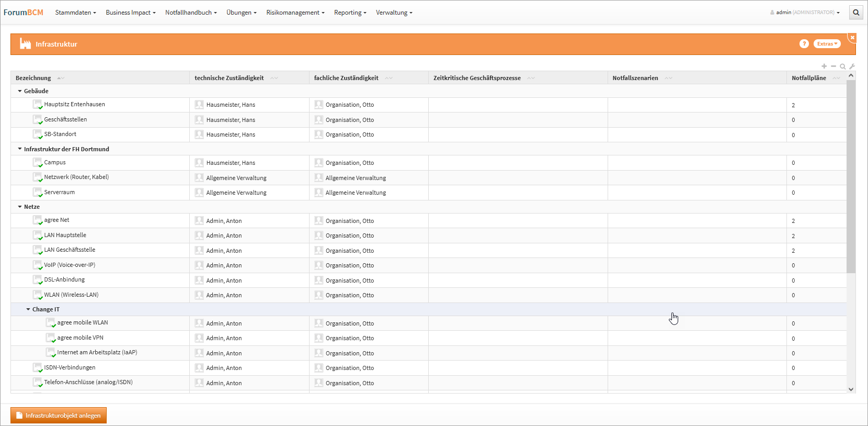Open the Notfallhandbuch menu
868x426 pixels.
pyautogui.click(x=191, y=13)
